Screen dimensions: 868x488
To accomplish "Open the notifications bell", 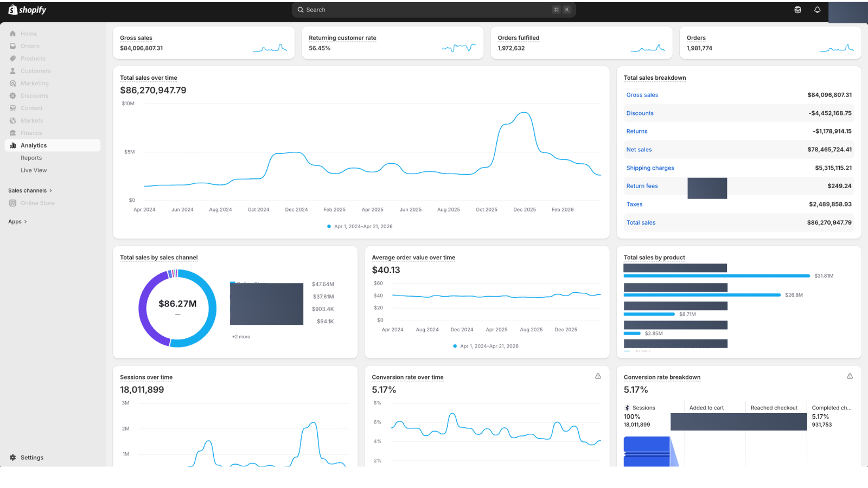I will coord(817,10).
